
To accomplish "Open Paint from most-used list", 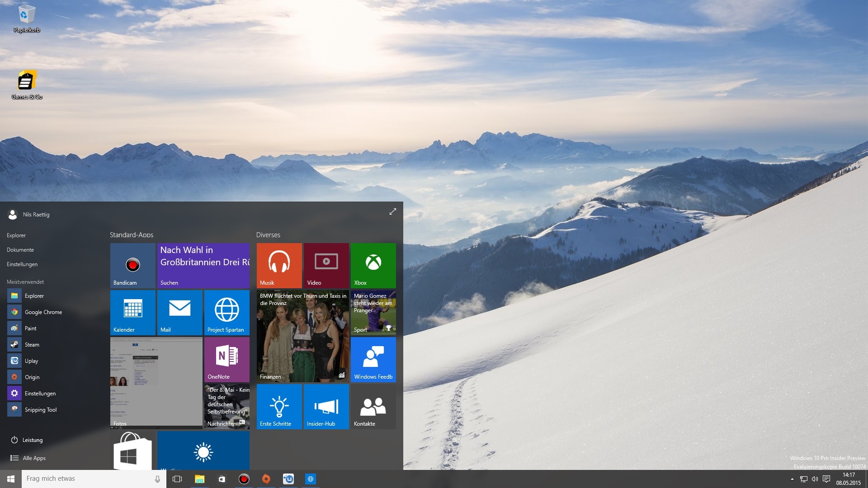I will point(54,328).
